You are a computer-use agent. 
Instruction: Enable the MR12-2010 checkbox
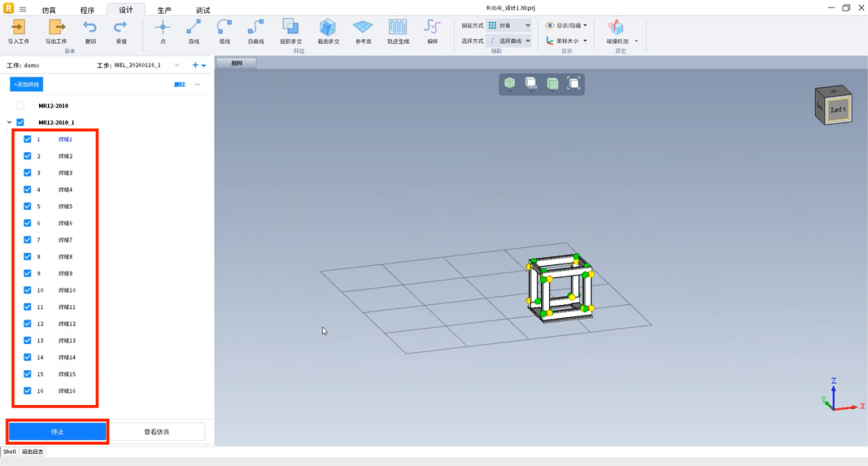coord(20,106)
